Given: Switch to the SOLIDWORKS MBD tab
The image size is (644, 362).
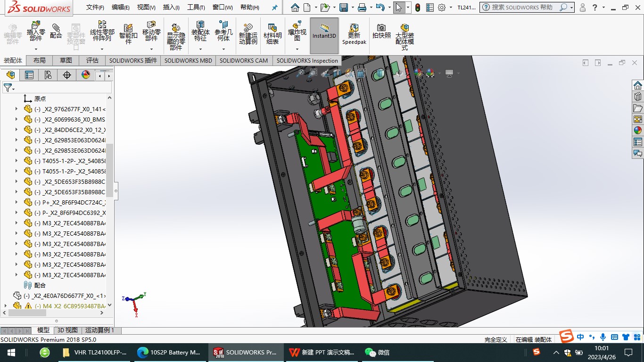Looking at the screenshot, I should (188, 60).
